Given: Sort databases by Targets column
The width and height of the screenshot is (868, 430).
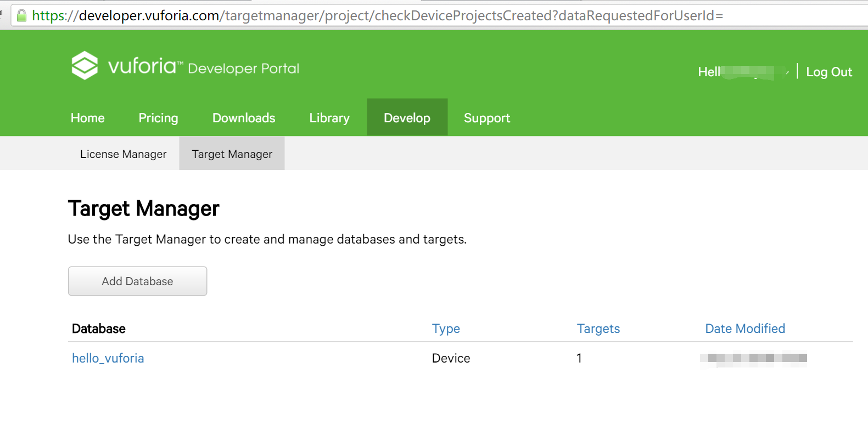Looking at the screenshot, I should (598, 329).
